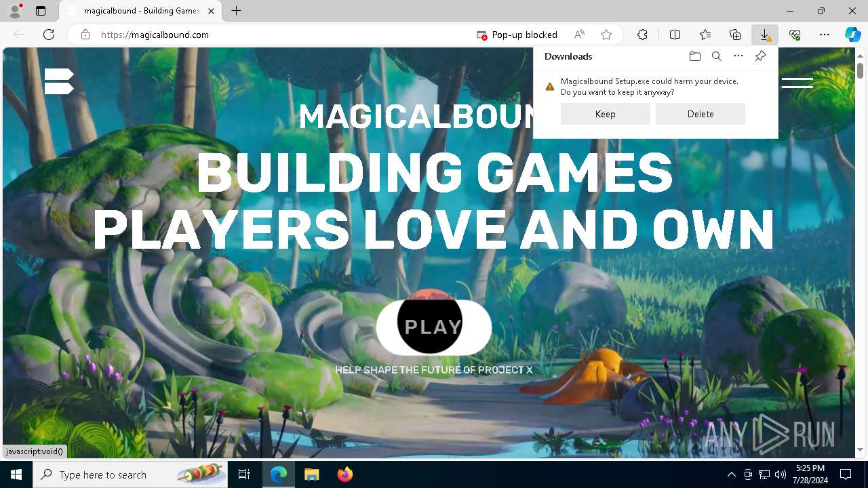This screenshot has height=488, width=868.
Task: Select the magicalbound - Building Games tab
Action: click(140, 11)
